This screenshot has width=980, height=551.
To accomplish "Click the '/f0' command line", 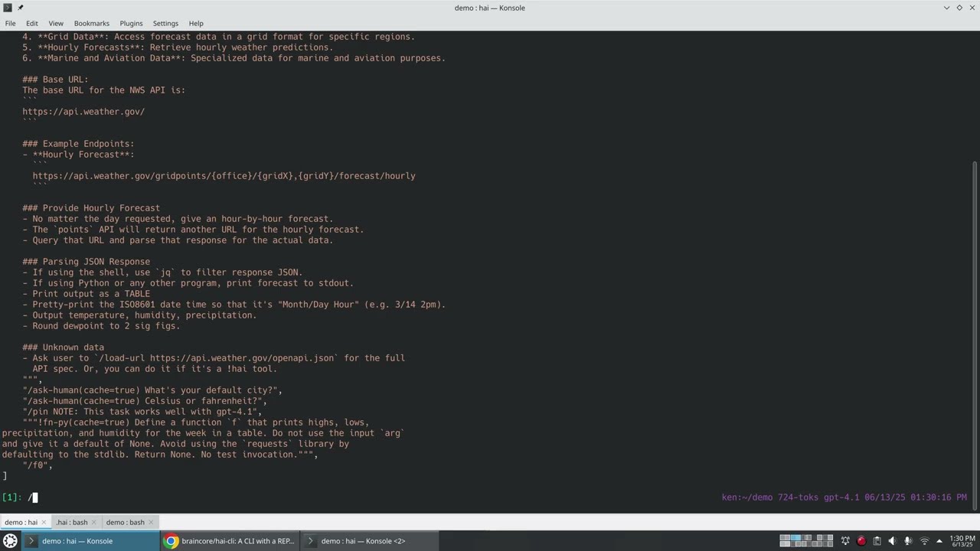I will click(x=38, y=465).
